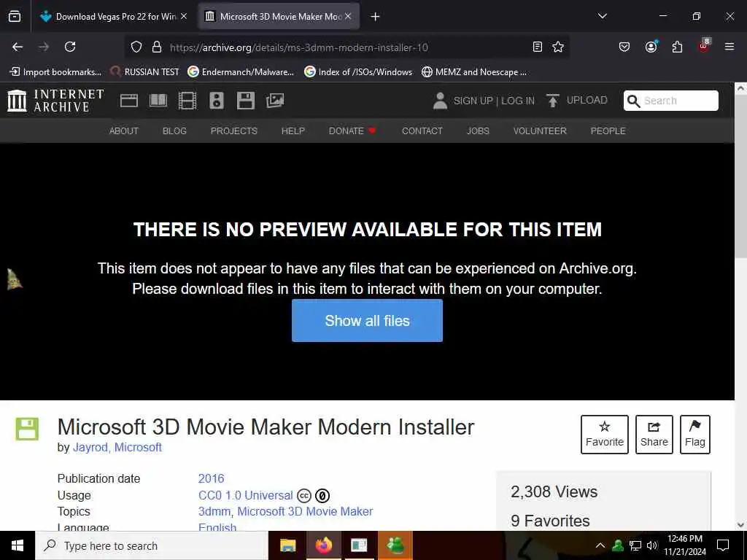
Task: Bookmark this page with the star icon
Action: coord(558,47)
